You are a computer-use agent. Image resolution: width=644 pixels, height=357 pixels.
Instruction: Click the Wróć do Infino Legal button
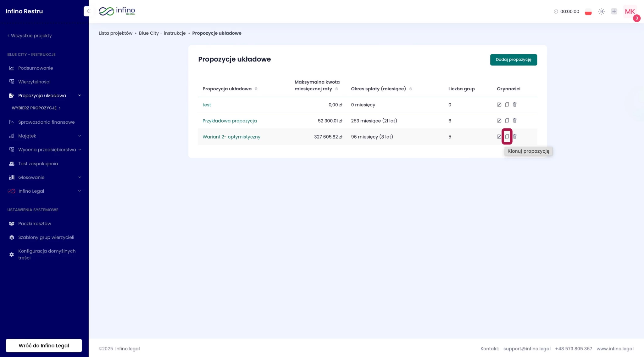tap(44, 345)
